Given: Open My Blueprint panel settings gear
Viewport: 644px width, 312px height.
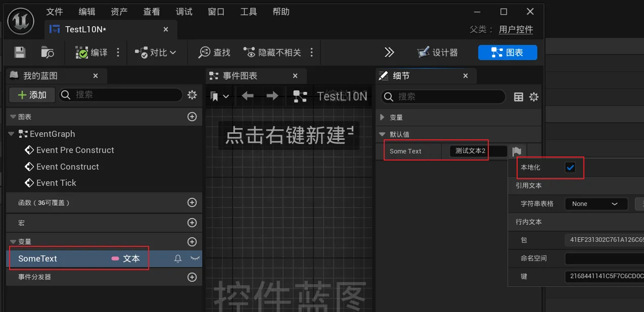Looking at the screenshot, I should (x=192, y=95).
